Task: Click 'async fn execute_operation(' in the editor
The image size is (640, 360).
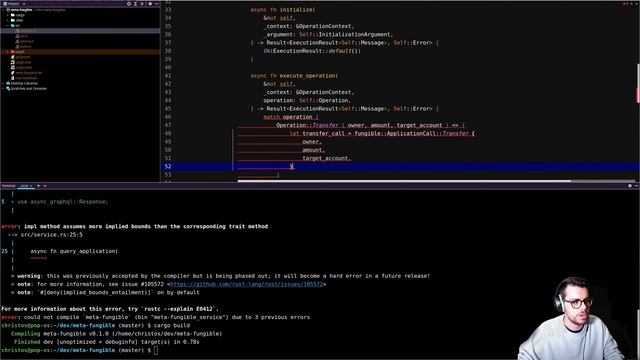Action: (294, 76)
